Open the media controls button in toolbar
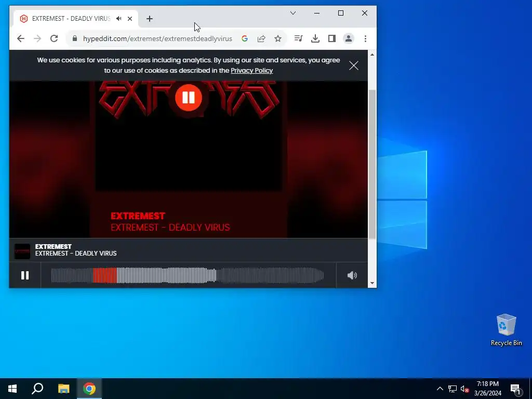This screenshot has height=399, width=532. point(299,38)
